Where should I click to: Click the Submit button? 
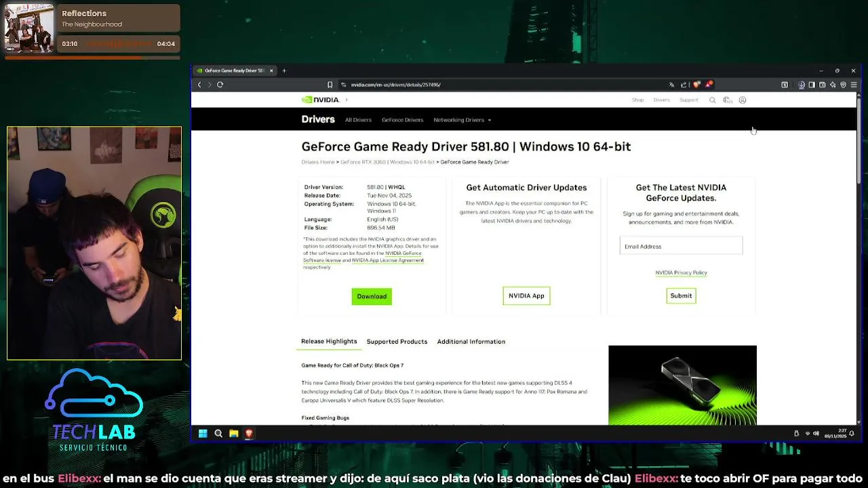click(x=681, y=296)
